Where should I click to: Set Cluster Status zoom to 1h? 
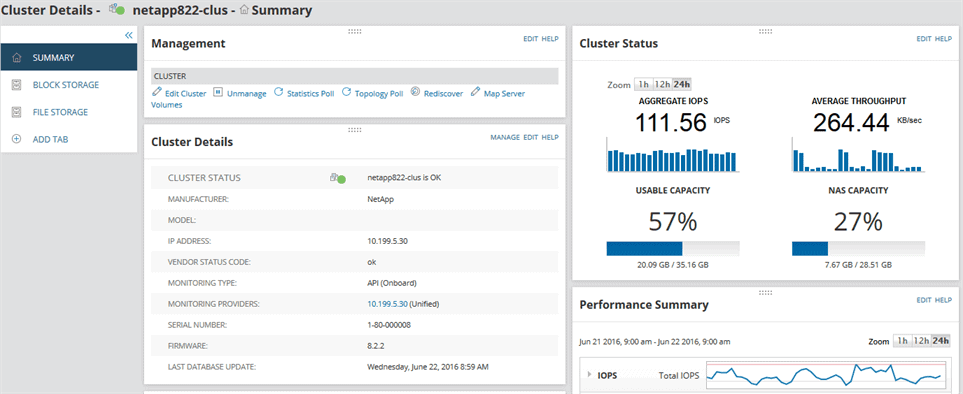tap(643, 84)
